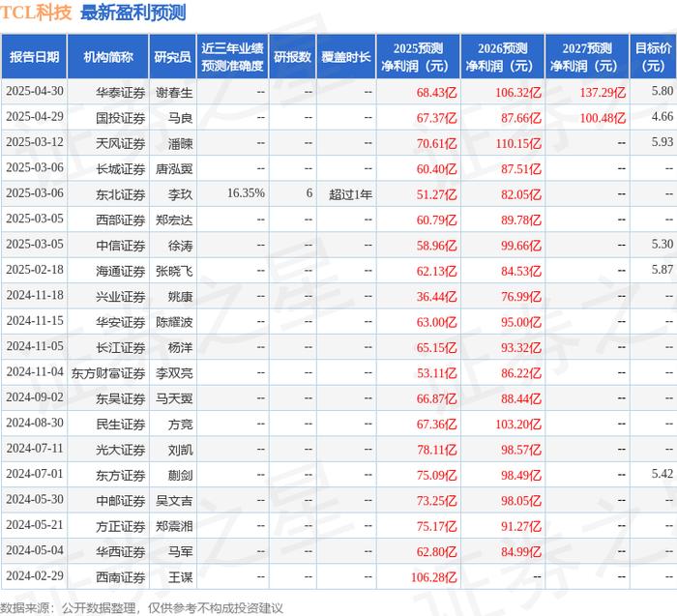Click analyst name 唐泓翼
The width and height of the screenshot is (677, 616).
pyautogui.click(x=174, y=169)
